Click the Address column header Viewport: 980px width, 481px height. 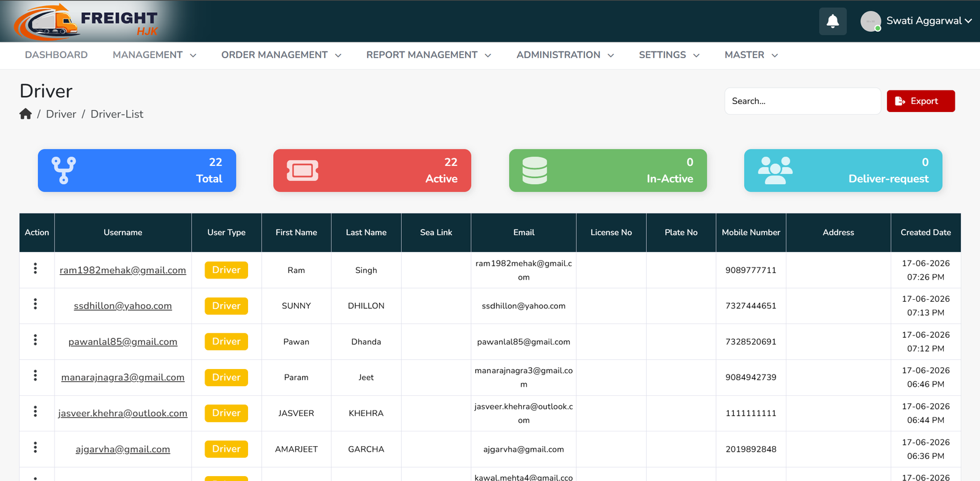coord(839,233)
